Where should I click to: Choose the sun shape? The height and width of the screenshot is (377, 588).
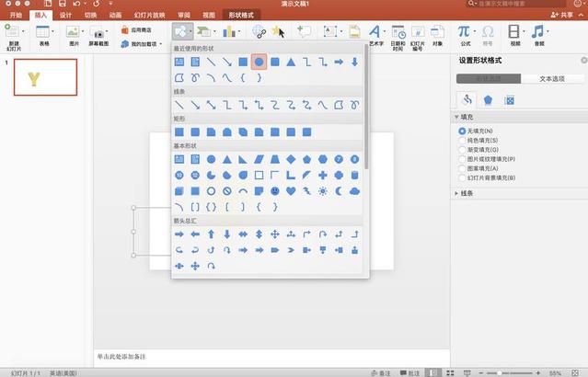[322, 191]
